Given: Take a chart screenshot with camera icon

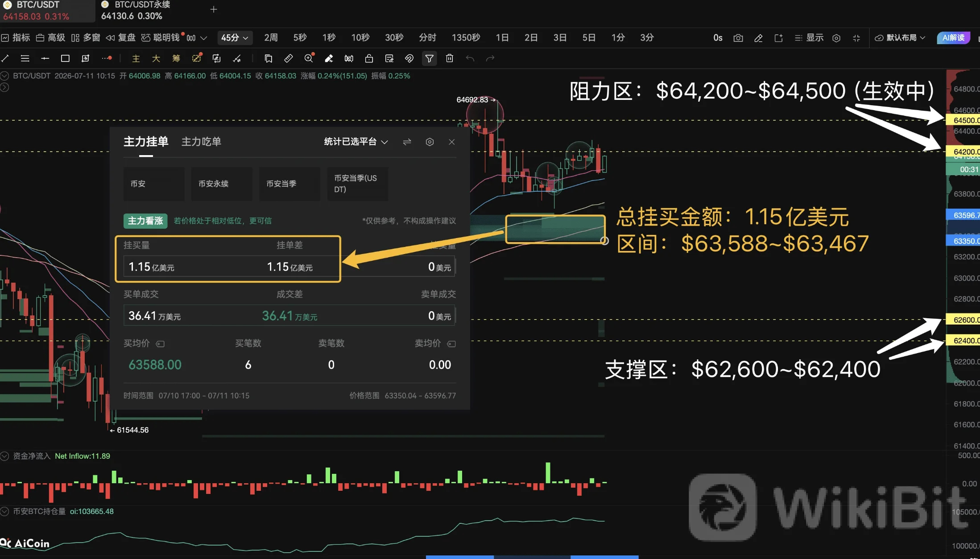Looking at the screenshot, I should [x=738, y=38].
